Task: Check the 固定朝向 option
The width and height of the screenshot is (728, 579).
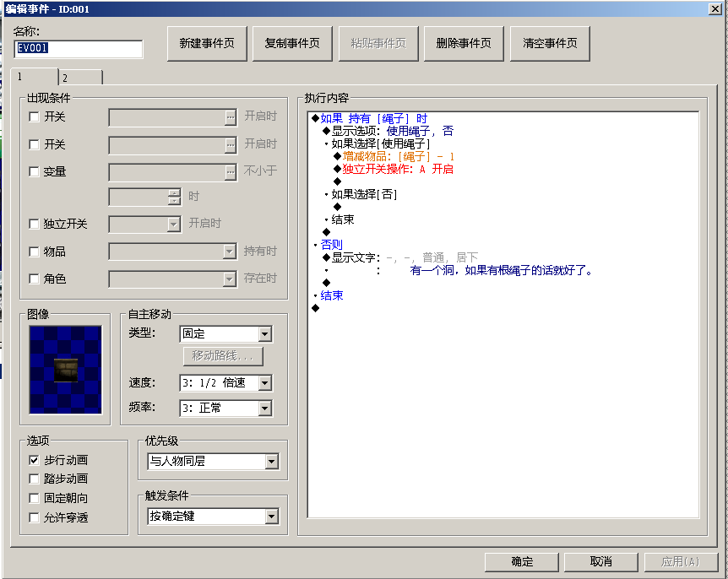Action: (34, 498)
